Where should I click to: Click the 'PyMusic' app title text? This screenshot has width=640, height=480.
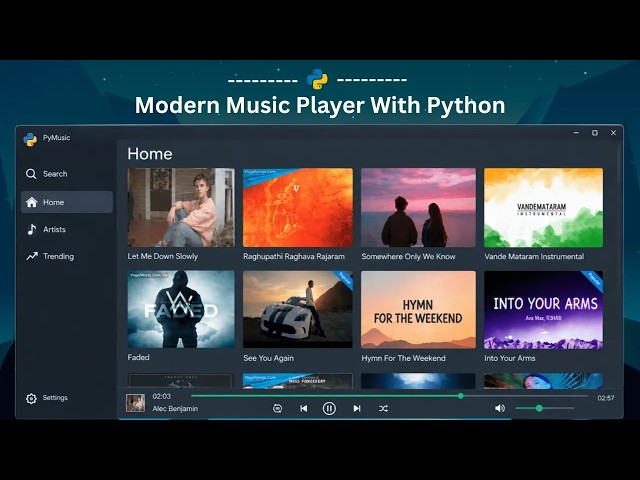click(56, 138)
